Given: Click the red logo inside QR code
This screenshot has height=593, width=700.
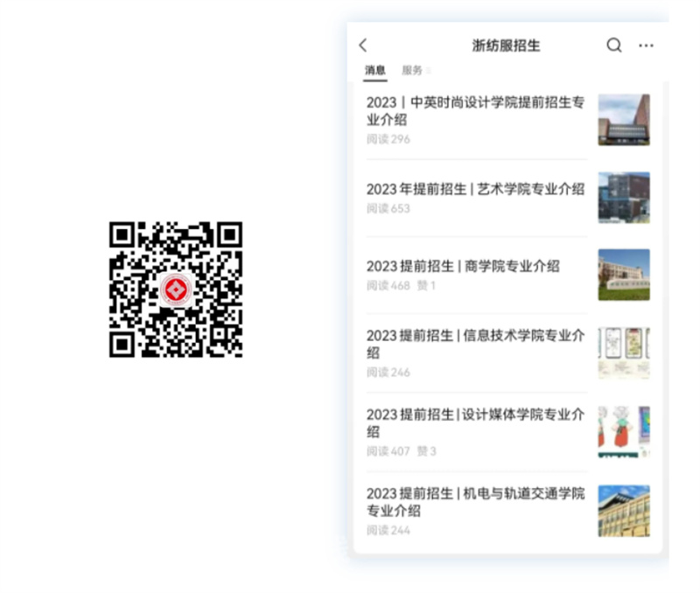Looking at the screenshot, I should click(x=176, y=290).
